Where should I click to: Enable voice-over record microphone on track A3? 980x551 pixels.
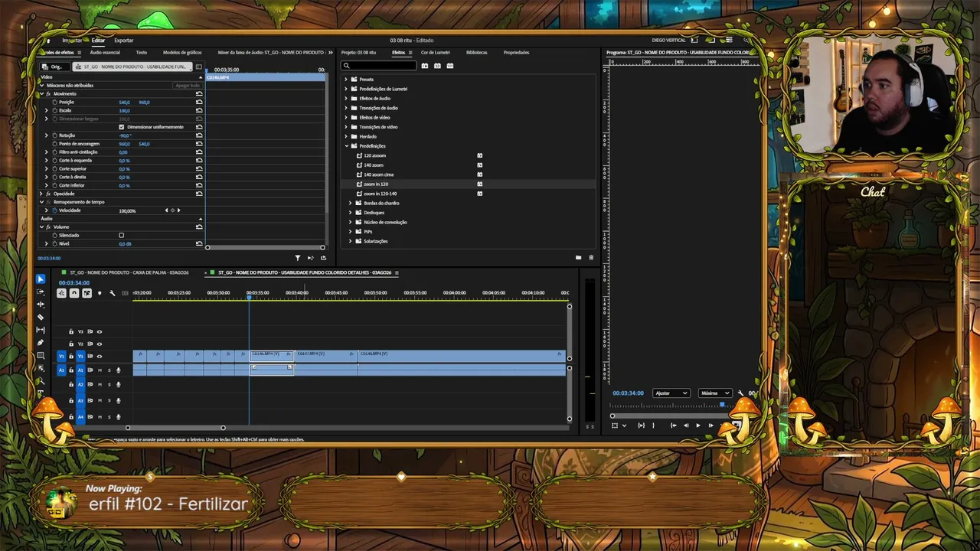tap(118, 401)
